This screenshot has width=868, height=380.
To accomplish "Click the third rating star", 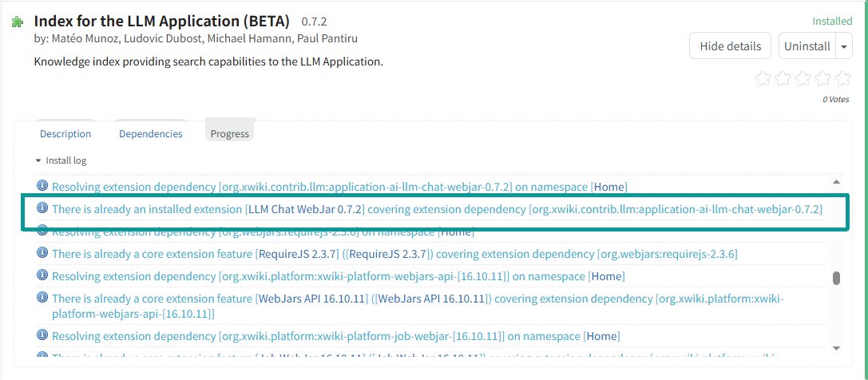I will [x=803, y=78].
